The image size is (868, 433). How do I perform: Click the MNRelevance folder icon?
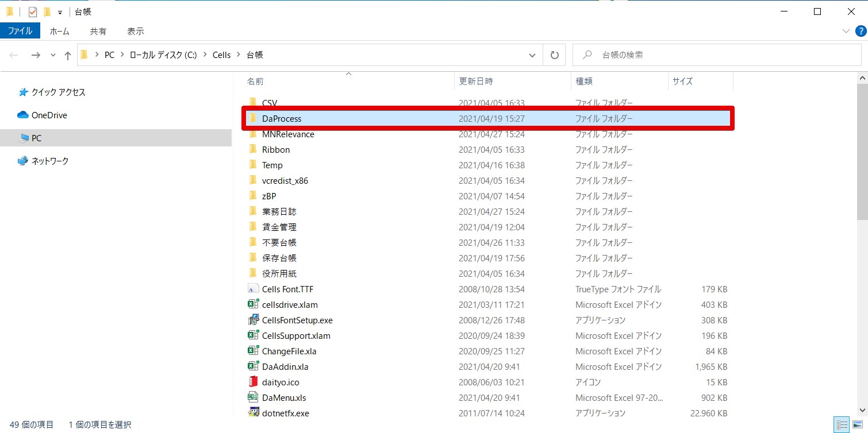(x=253, y=134)
